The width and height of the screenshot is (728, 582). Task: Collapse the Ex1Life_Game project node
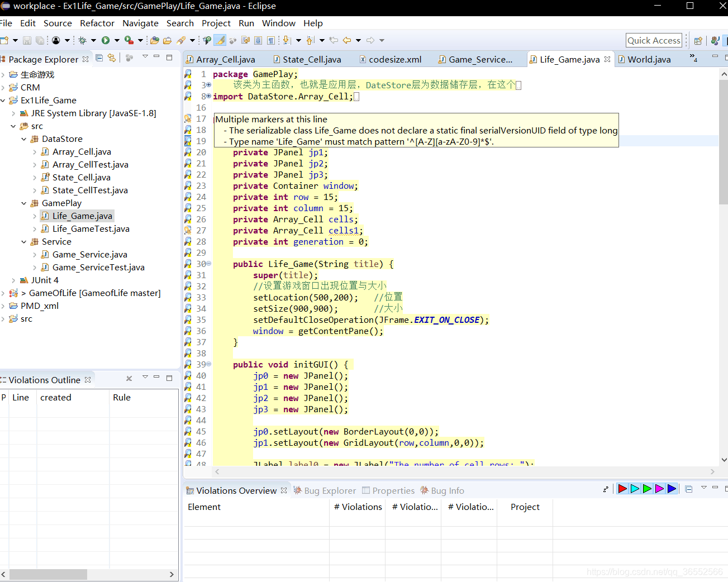(x=3, y=101)
